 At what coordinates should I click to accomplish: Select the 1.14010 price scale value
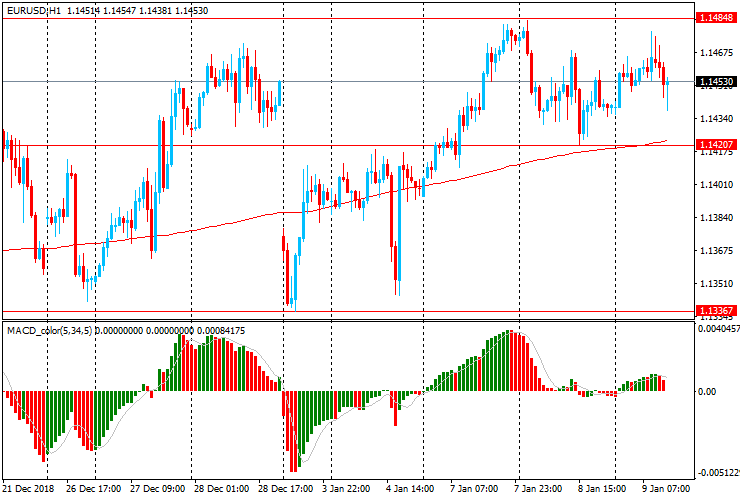(716, 185)
